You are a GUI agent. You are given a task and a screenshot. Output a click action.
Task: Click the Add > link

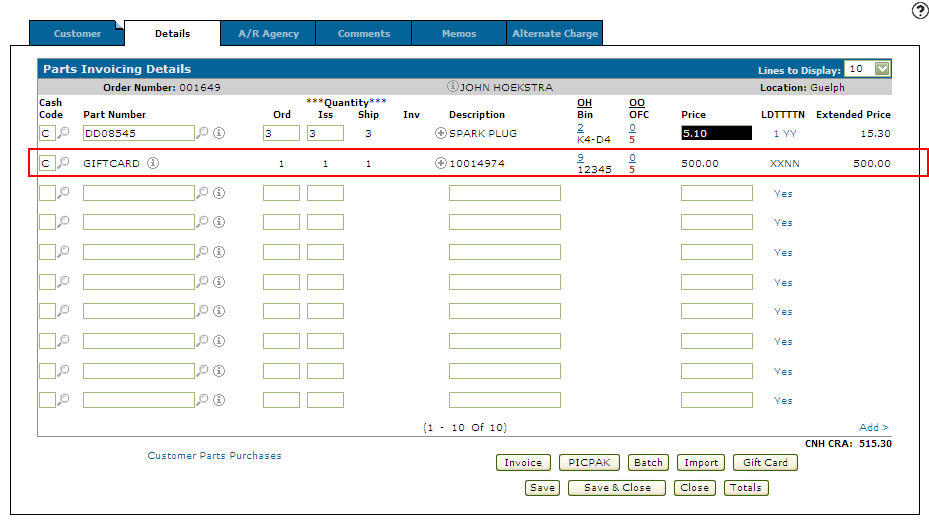click(874, 427)
